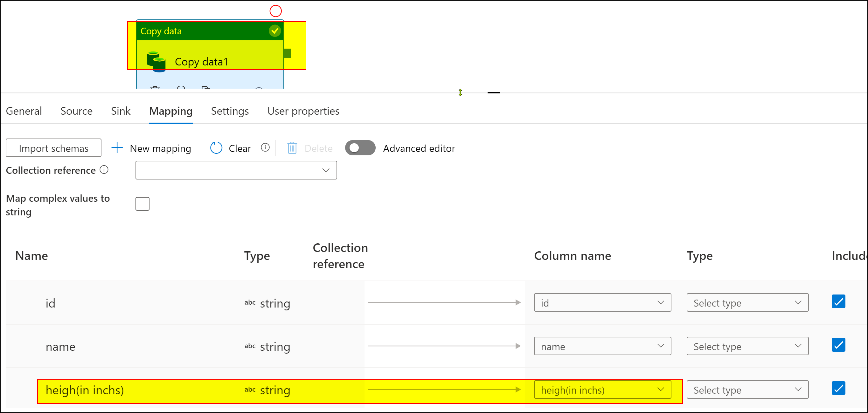This screenshot has width=868, height=413.
Task: Open heigh(in inchs) column name dropdown
Action: pyautogui.click(x=602, y=390)
